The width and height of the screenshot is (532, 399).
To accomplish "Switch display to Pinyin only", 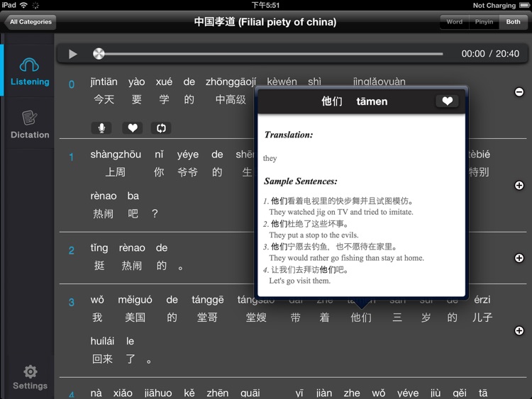I will coord(484,22).
